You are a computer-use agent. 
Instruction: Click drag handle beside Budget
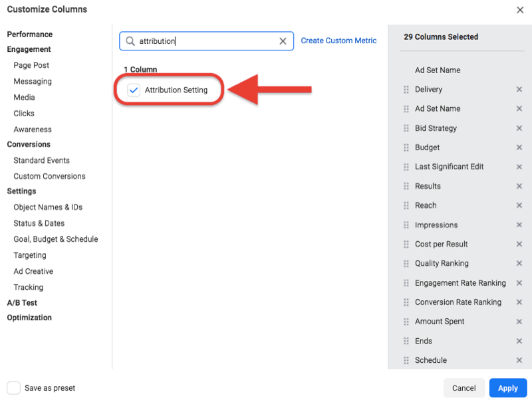[x=406, y=148]
